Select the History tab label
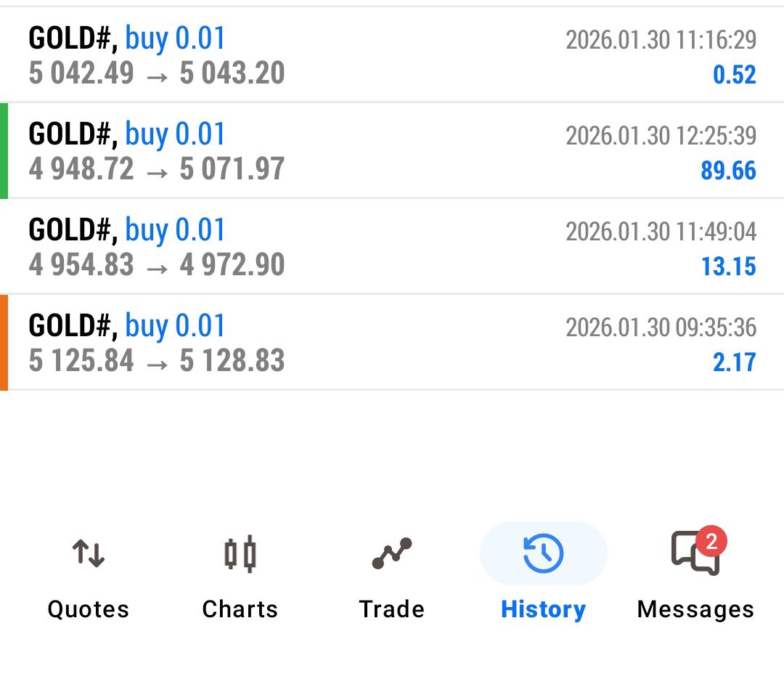The height and width of the screenshot is (679, 784). [x=543, y=609]
